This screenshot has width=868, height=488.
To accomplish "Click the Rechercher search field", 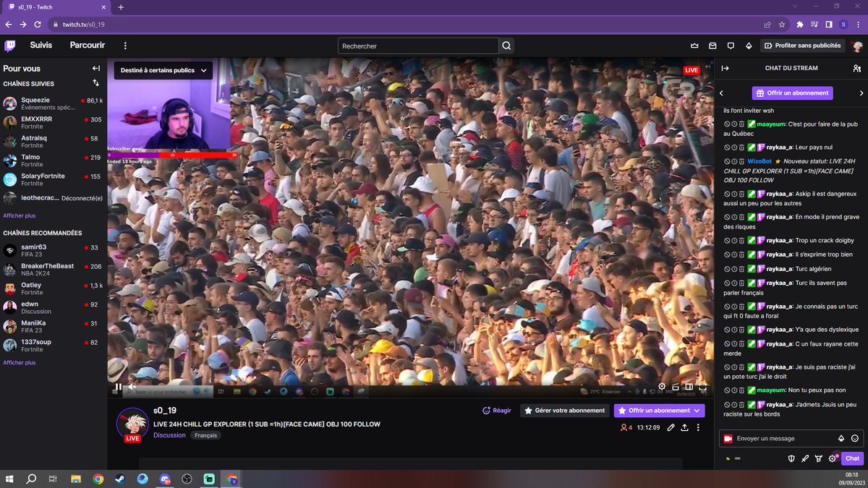I will pyautogui.click(x=418, y=46).
